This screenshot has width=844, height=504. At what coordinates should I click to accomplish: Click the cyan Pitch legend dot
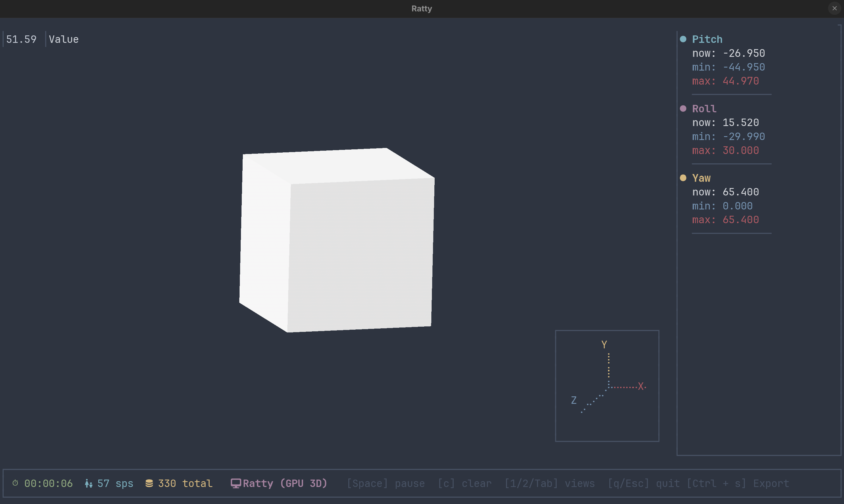(x=683, y=39)
